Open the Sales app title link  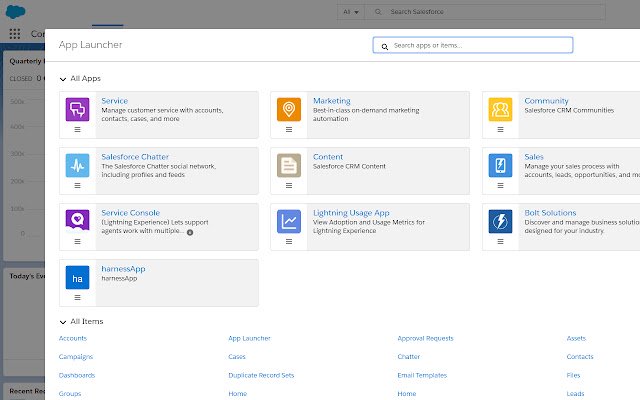(534, 157)
